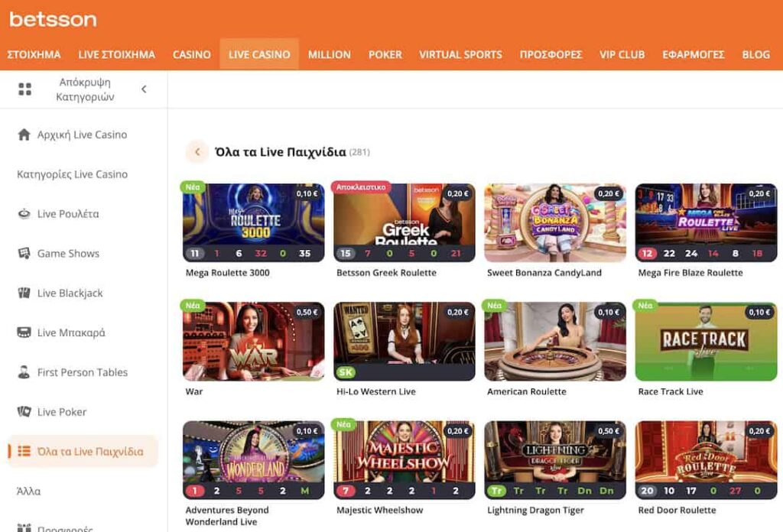The image size is (783, 532).
Task: Select the First Person Tables icon
Action: (24, 373)
